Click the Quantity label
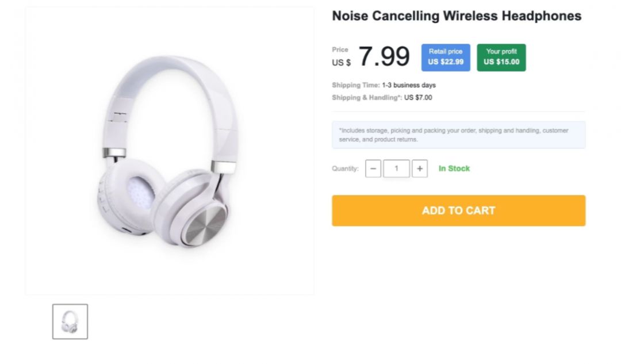The height and width of the screenshot is (364, 621). (345, 169)
